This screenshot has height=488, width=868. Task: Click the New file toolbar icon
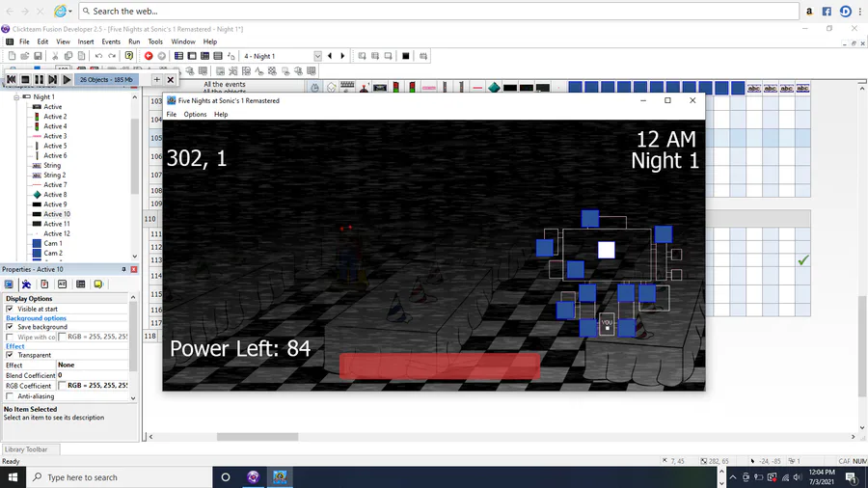click(x=12, y=56)
